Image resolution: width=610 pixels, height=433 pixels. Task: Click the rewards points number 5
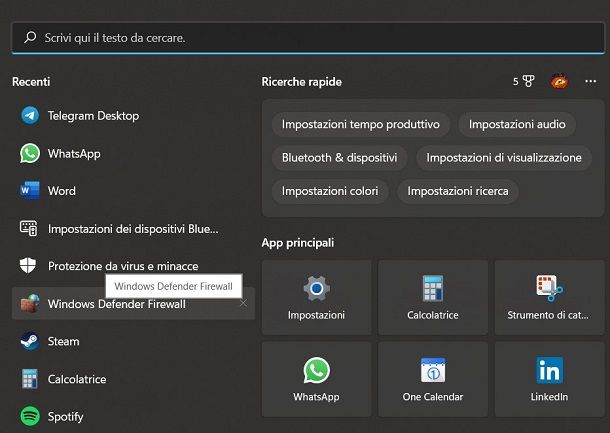[x=516, y=82]
